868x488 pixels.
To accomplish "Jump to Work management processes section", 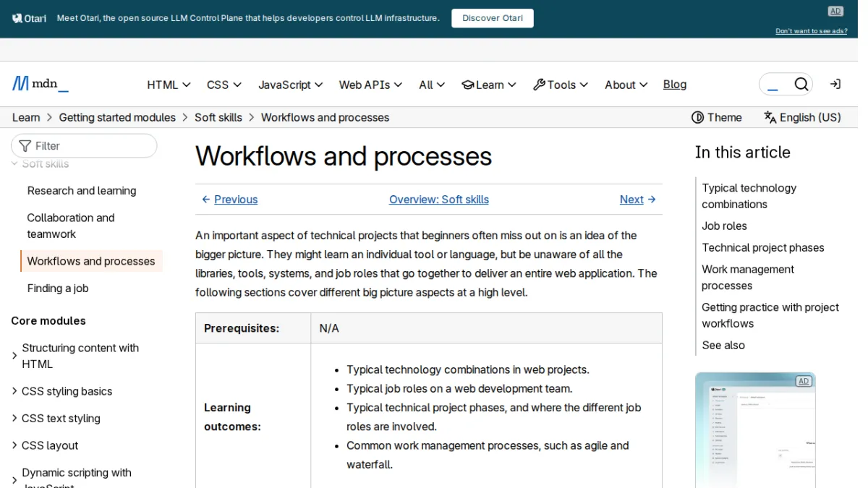I will (x=748, y=278).
